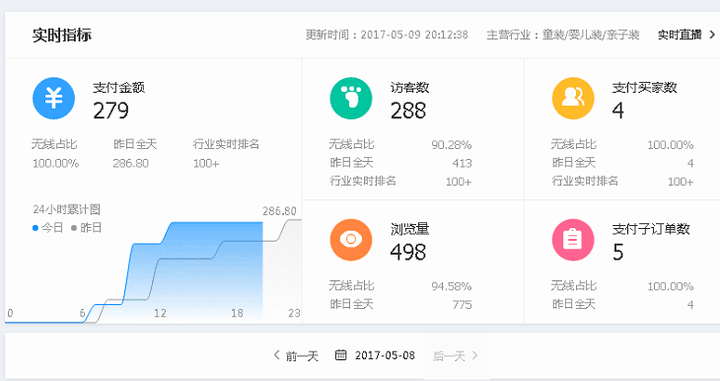Click page views yesterday value 775
Viewport: 720px width, 381px height.
(x=462, y=304)
